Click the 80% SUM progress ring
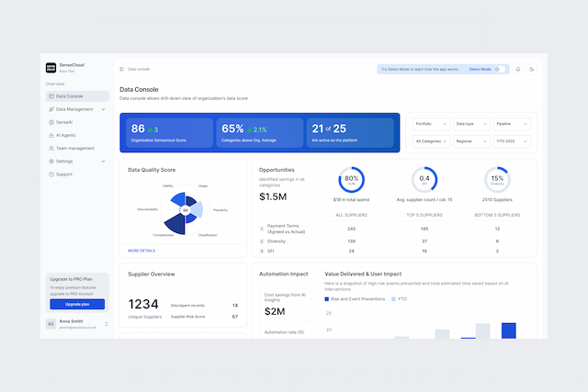Screen dimensions: 588x392 [x=351, y=180]
